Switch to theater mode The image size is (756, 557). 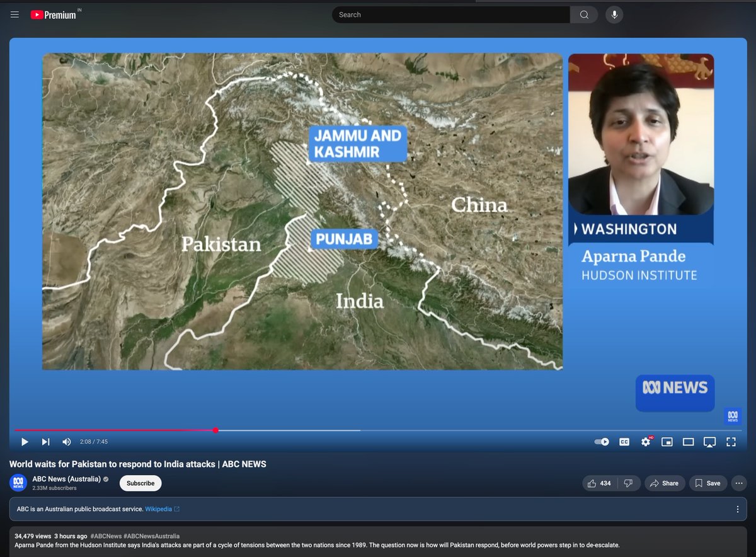pyautogui.click(x=689, y=442)
